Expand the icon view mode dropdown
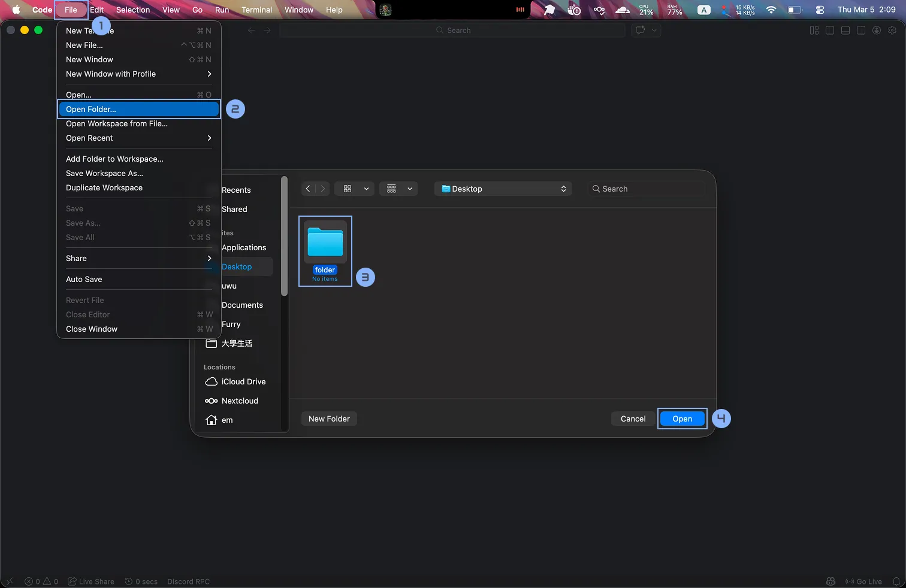906x588 pixels. click(354, 189)
